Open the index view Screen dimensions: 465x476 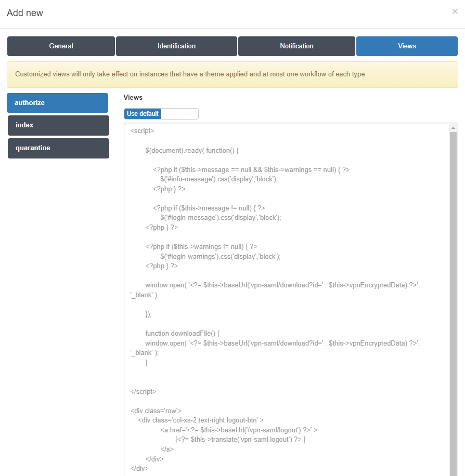click(x=58, y=125)
